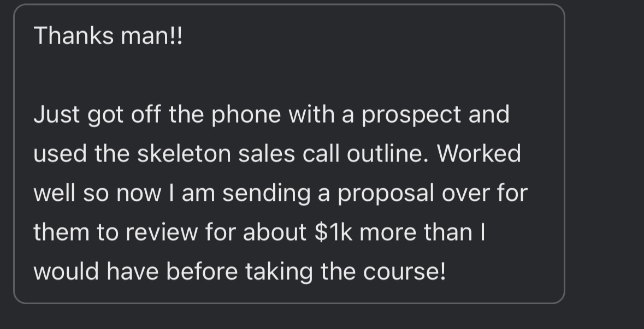Select the word 'review' in the message

(162, 232)
